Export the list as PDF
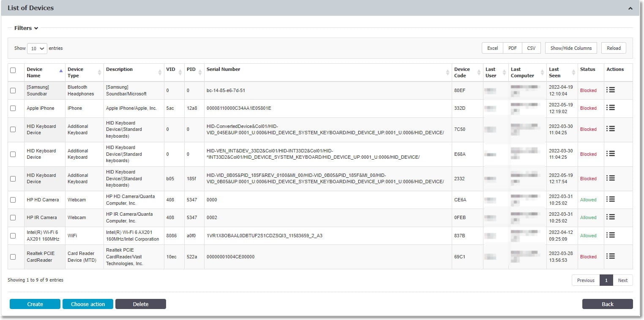Image resolution: width=644 pixels, height=320 pixels. pyautogui.click(x=513, y=48)
